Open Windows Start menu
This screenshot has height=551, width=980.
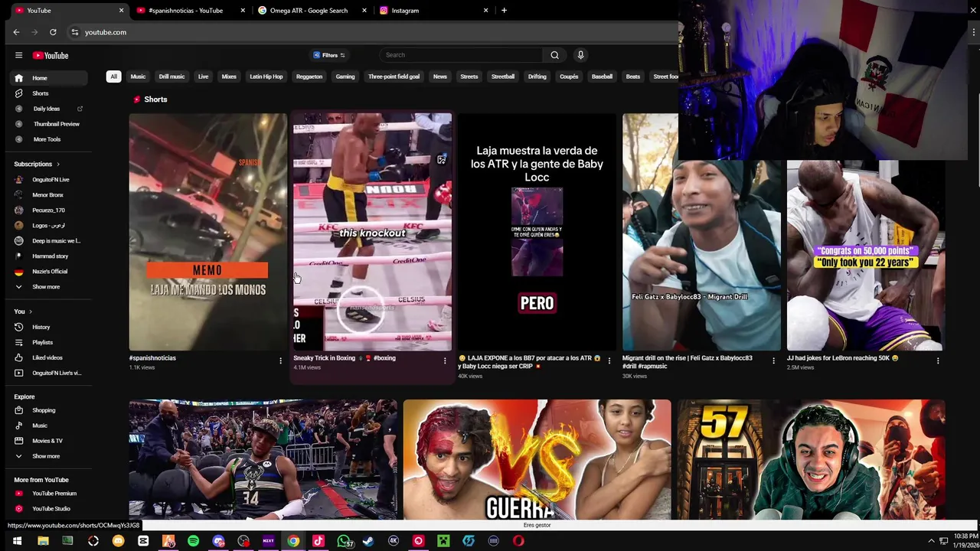coord(17,541)
